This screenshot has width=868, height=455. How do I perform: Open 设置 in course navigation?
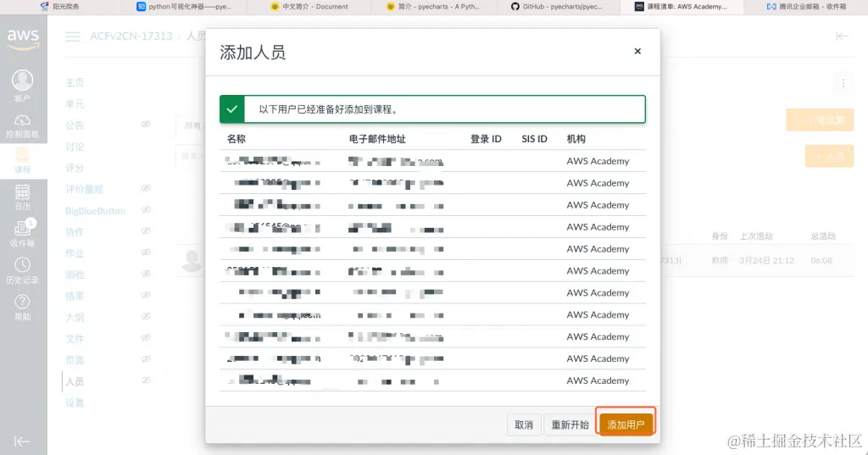click(x=75, y=403)
